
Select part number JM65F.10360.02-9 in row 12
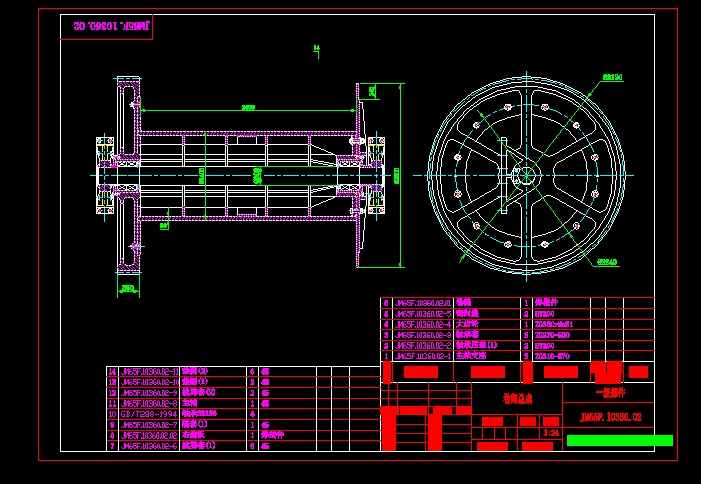tap(149, 393)
